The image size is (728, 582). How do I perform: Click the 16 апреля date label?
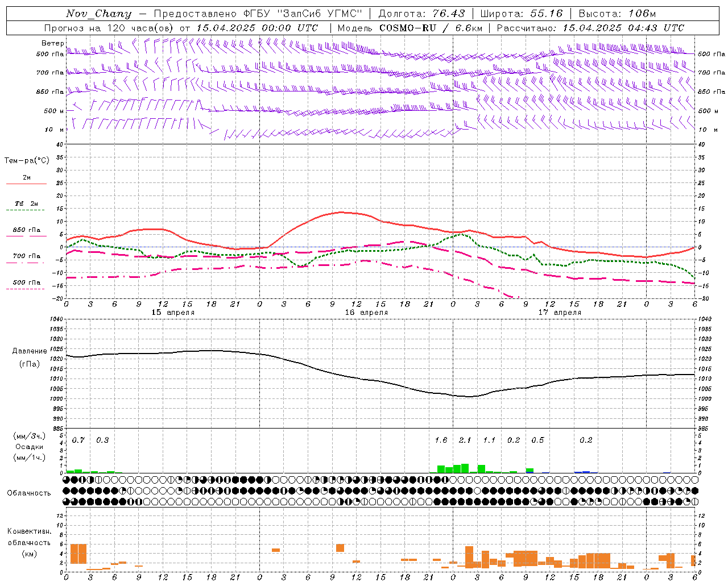point(366,313)
